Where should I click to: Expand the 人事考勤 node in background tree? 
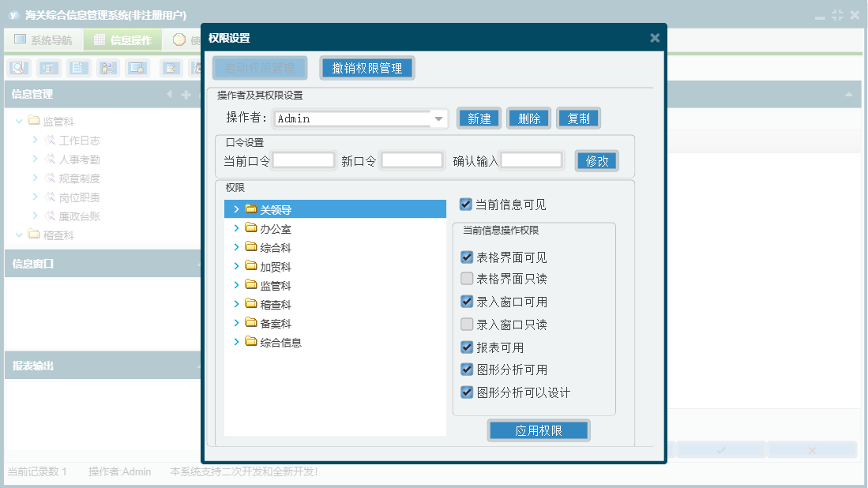click(35, 159)
